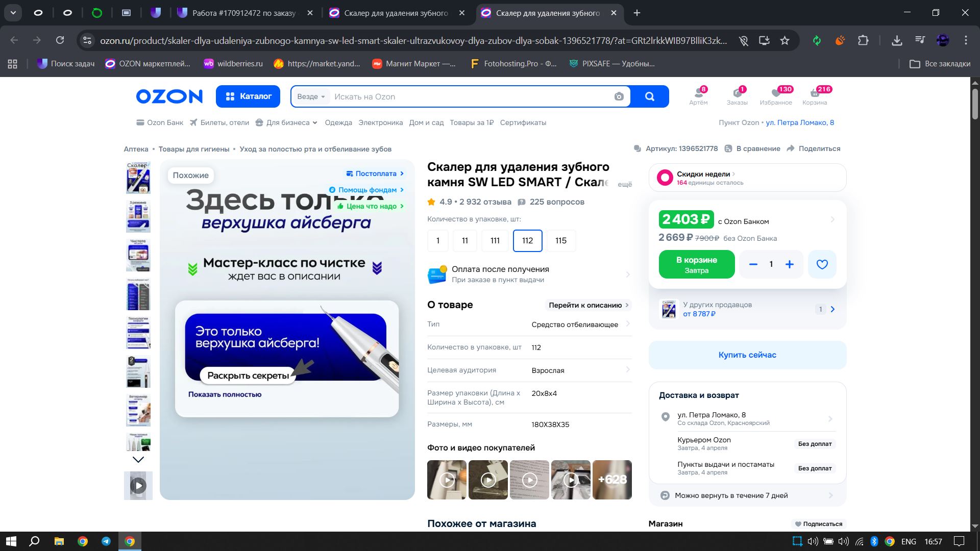Select package quantity option 115

[560, 241]
